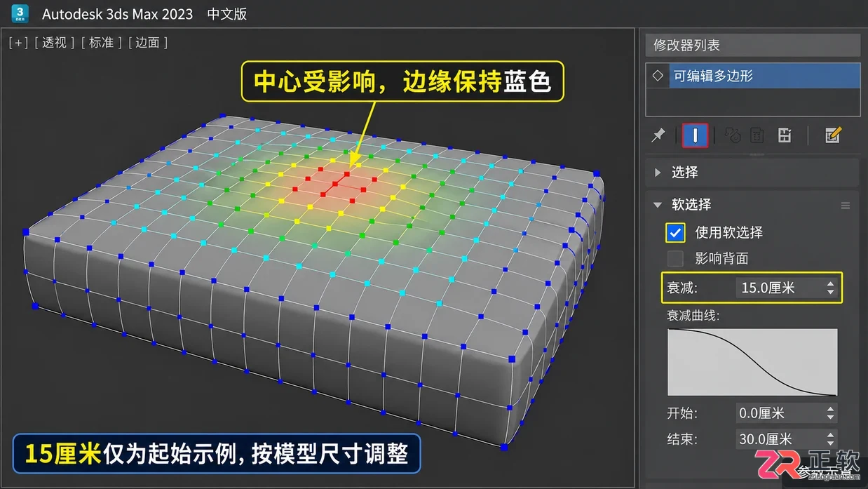Click the 结束: label

click(x=682, y=439)
